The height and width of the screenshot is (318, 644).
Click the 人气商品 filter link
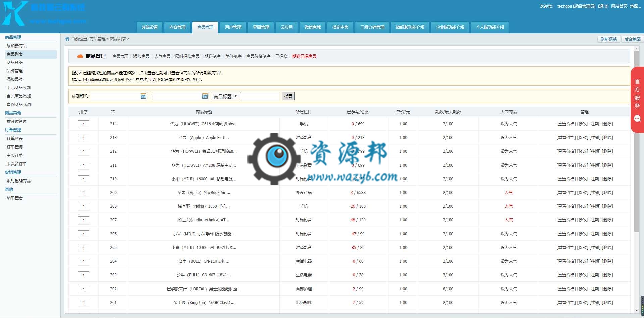point(162,56)
